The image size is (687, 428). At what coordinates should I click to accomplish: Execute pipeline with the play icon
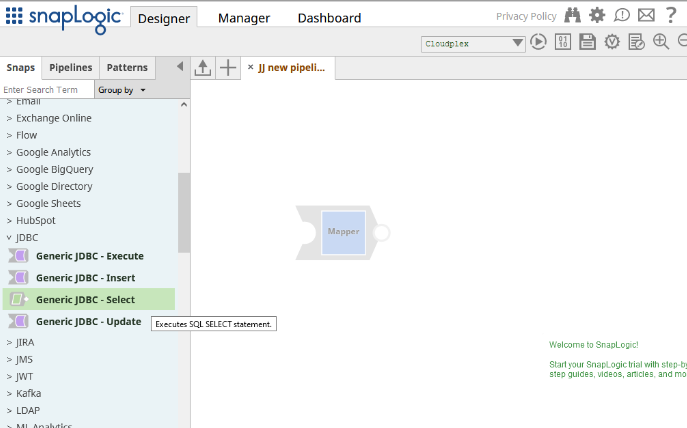tap(538, 42)
